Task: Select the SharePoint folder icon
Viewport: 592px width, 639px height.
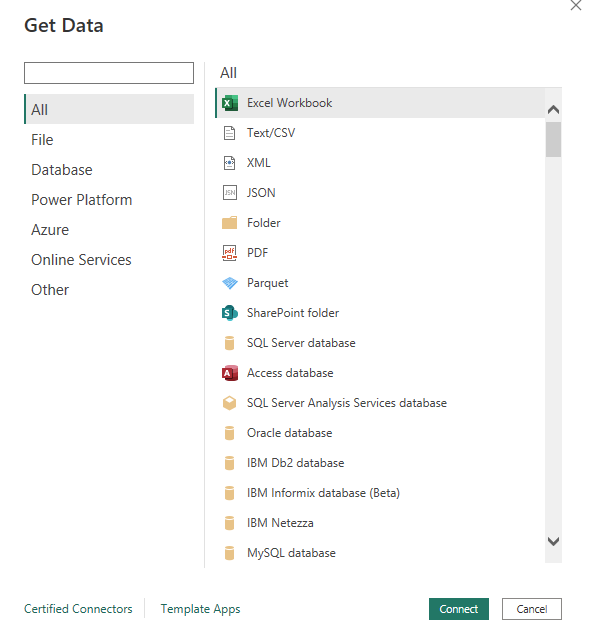Action: tap(229, 313)
